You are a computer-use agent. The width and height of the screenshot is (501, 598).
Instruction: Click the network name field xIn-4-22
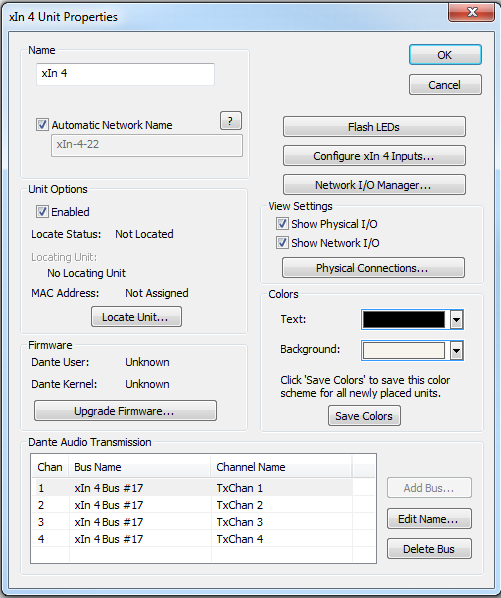[147, 145]
